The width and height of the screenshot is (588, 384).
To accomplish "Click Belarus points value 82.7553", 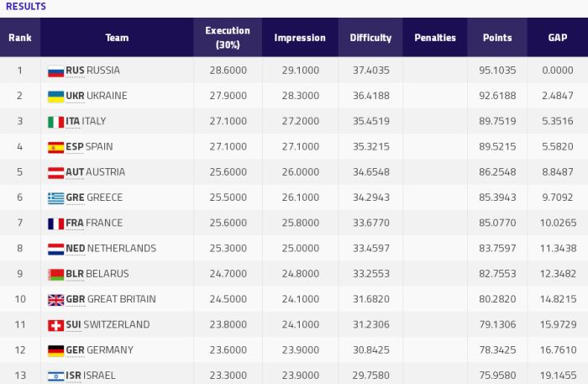I will [x=497, y=274].
